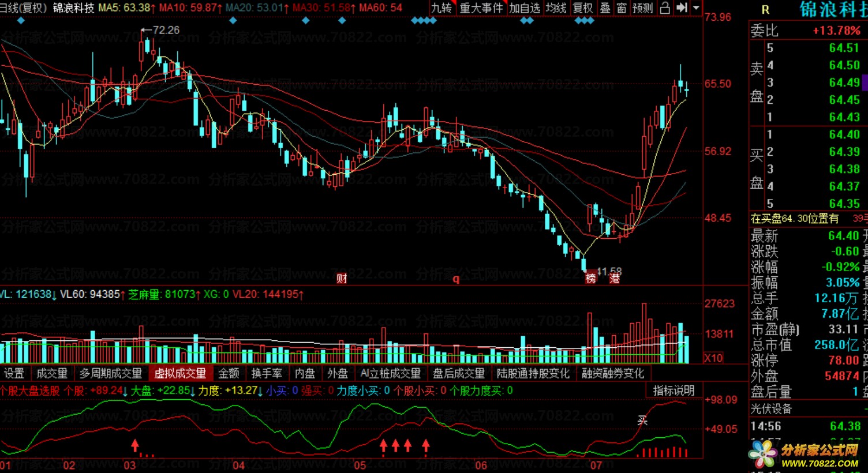The image size is (868, 473).
Task: Select the AI立桩成交量 tab
Action: click(391, 373)
